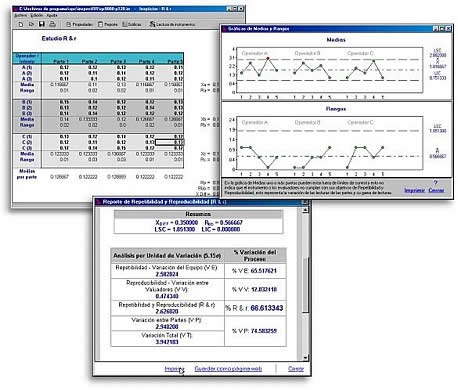Click the Open folder toolbar icon
Image resolution: width=458 pixels, height=390 pixels.
point(31,24)
